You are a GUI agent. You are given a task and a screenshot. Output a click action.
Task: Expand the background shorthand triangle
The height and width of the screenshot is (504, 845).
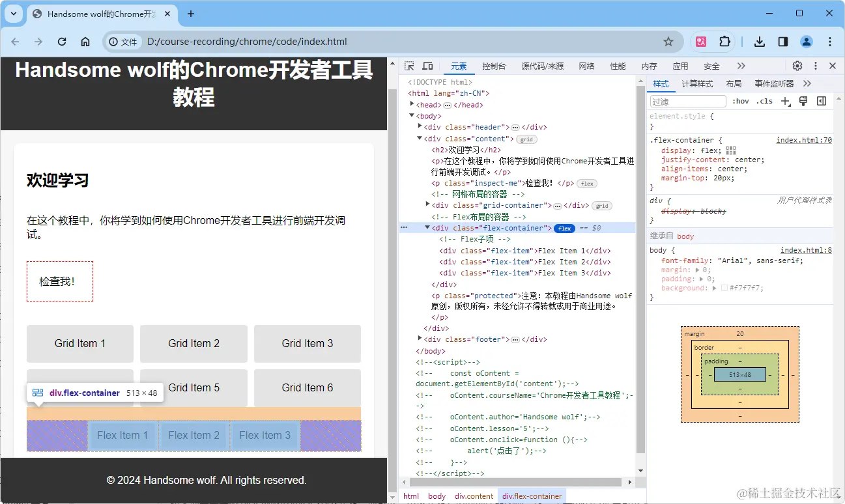715,288
